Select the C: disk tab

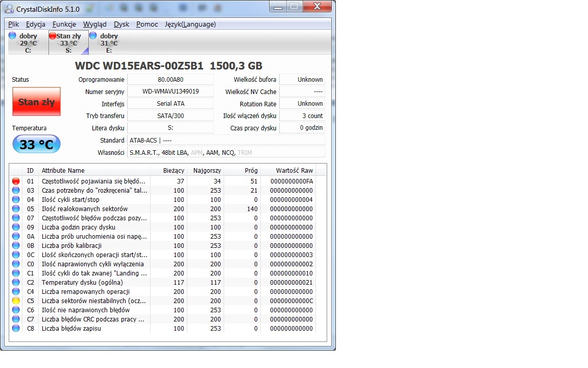click(28, 43)
